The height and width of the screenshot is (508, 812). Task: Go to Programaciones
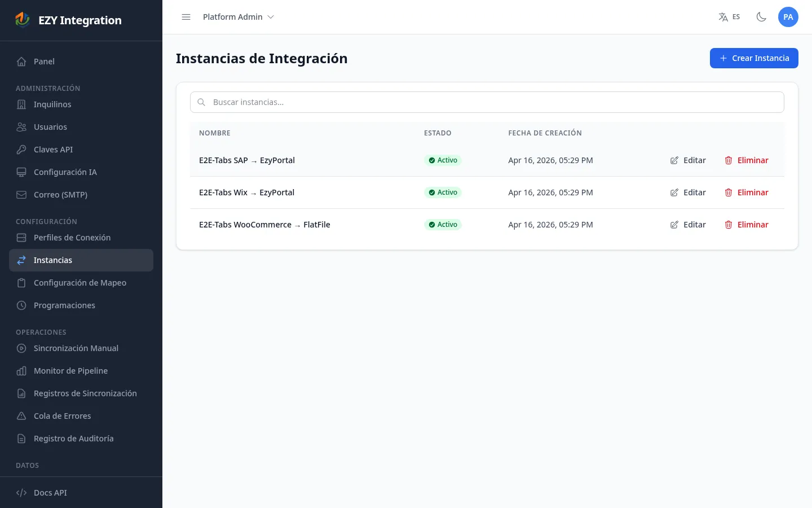pyautogui.click(x=81, y=305)
